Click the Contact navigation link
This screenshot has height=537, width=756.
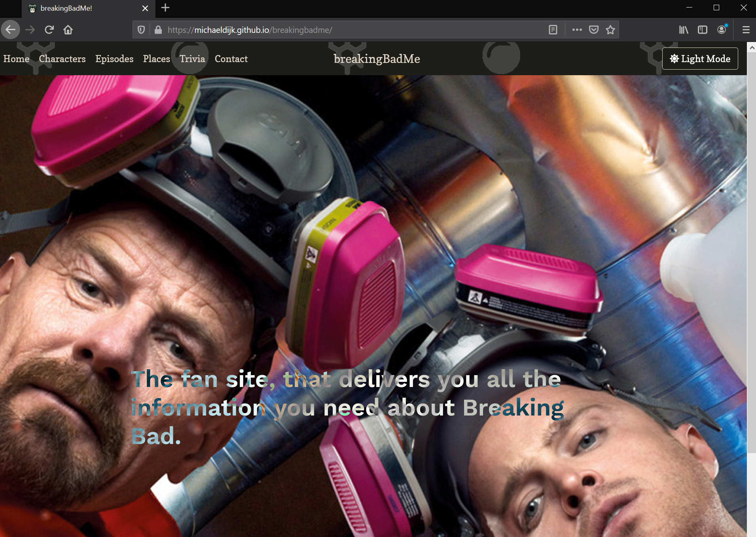coord(231,59)
